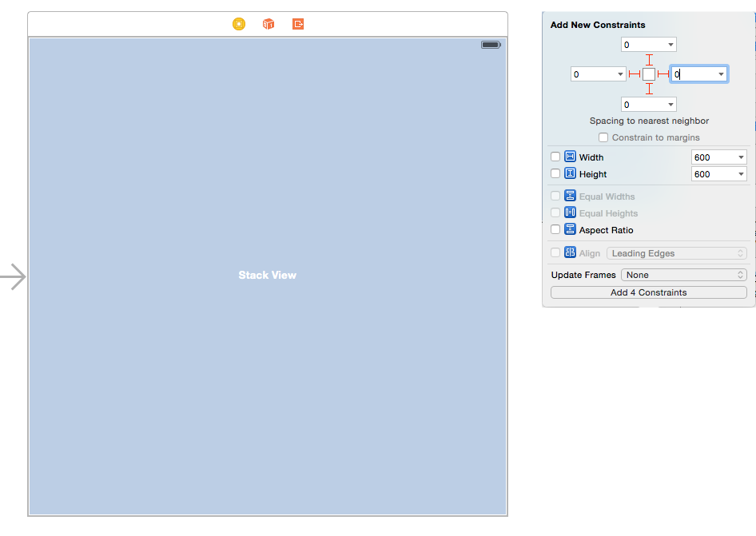Open the Update Frames popup menu

[x=683, y=274]
